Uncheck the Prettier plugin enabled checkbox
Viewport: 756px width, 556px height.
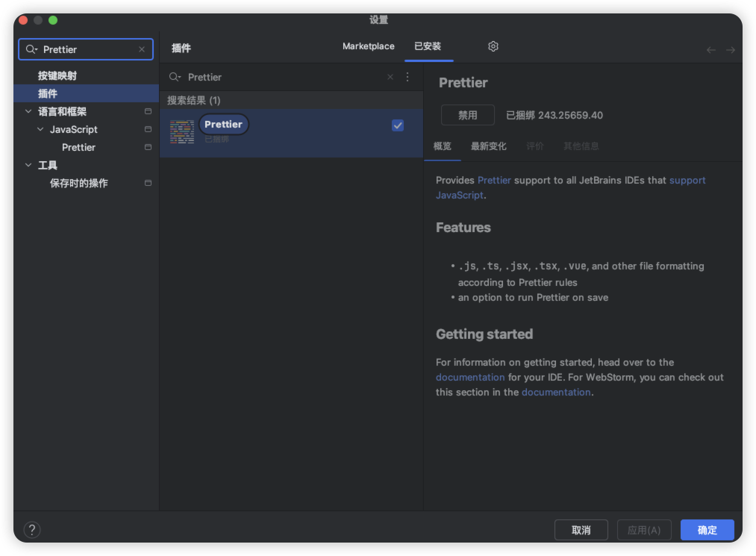click(x=398, y=125)
